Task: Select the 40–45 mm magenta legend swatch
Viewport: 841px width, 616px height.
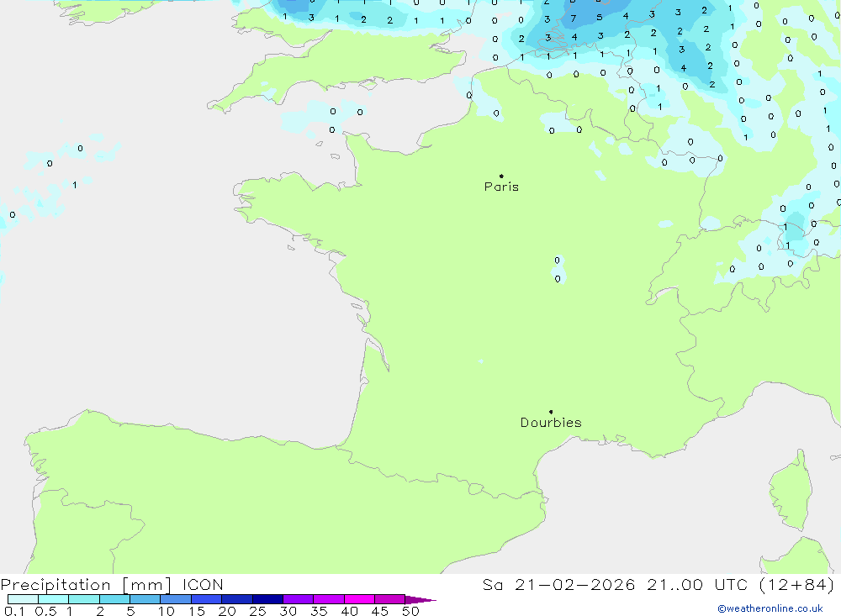Action: (359, 599)
